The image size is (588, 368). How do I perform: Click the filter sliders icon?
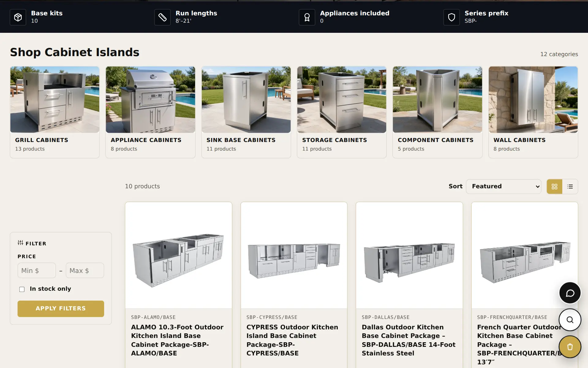(20, 243)
